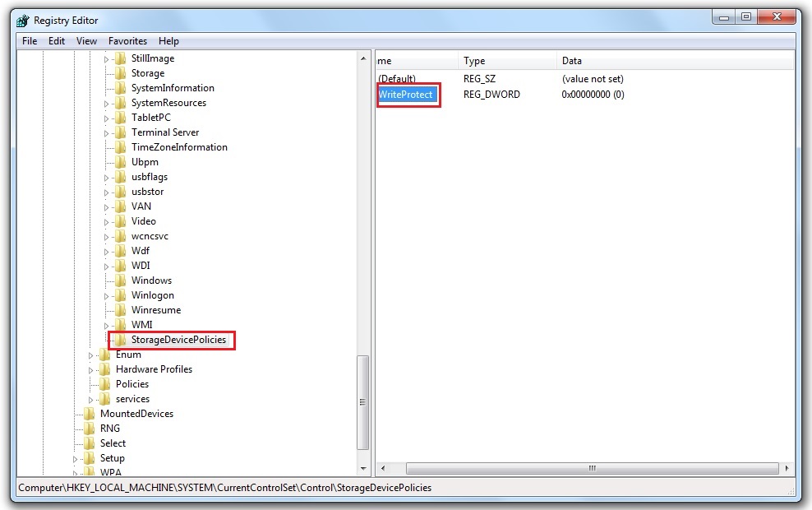812x510 pixels.
Task: Click the MountedDevices folder icon
Action: click(x=89, y=414)
